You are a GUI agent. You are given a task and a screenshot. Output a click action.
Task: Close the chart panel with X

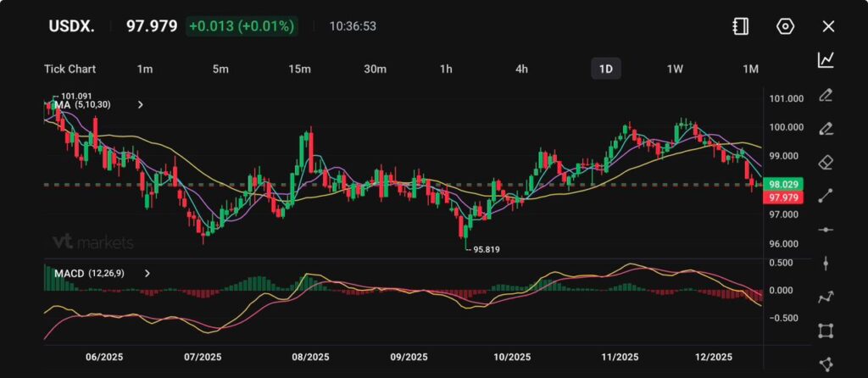point(828,26)
